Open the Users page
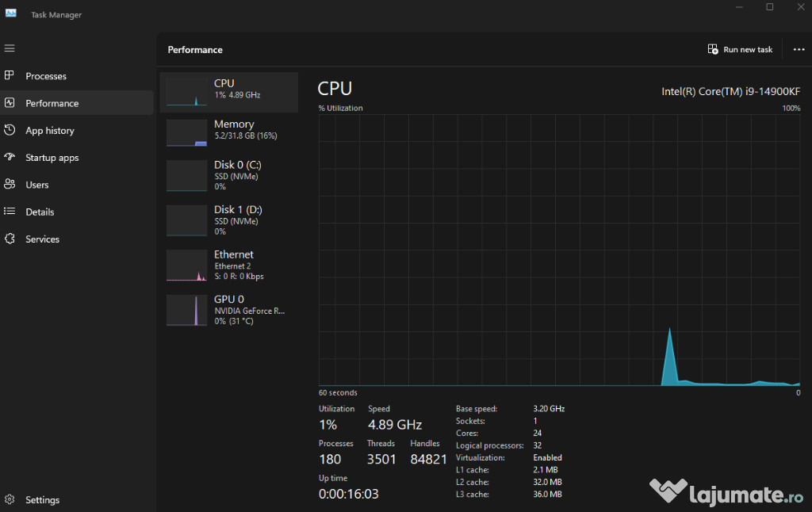Image resolution: width=812 pixels, height=512 pixels. tap(37, 185)
